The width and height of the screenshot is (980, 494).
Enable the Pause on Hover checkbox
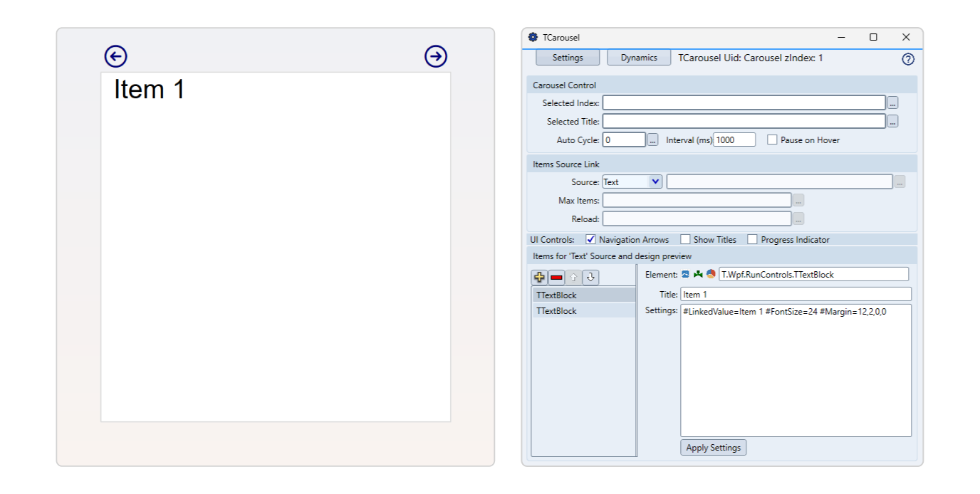pyautogui.click(x=772, y=140)
